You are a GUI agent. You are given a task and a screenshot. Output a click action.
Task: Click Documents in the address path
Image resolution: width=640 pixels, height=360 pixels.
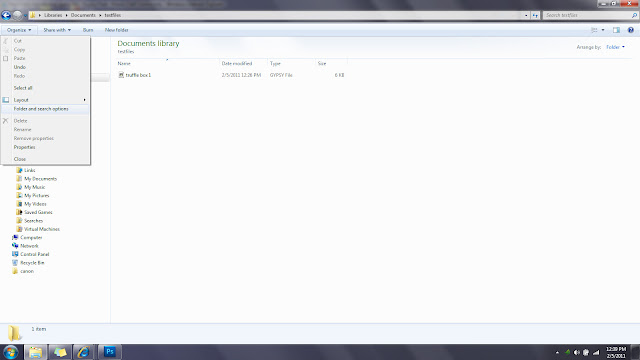coord(83,15)
